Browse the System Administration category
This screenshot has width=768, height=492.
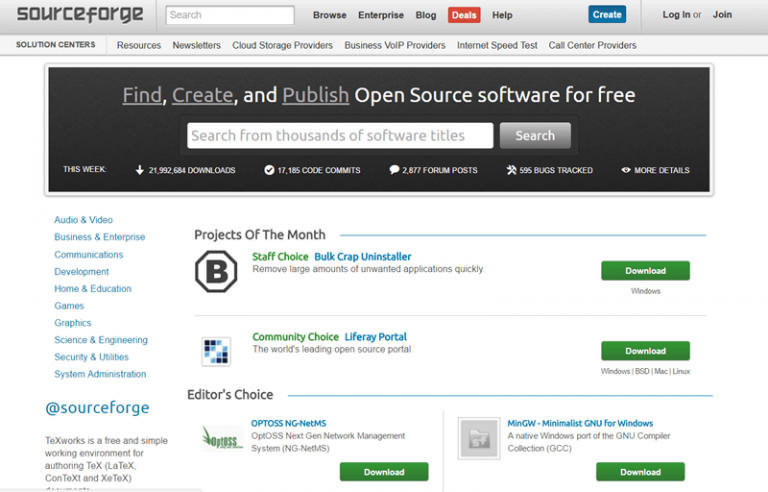[x=100, y=374]
